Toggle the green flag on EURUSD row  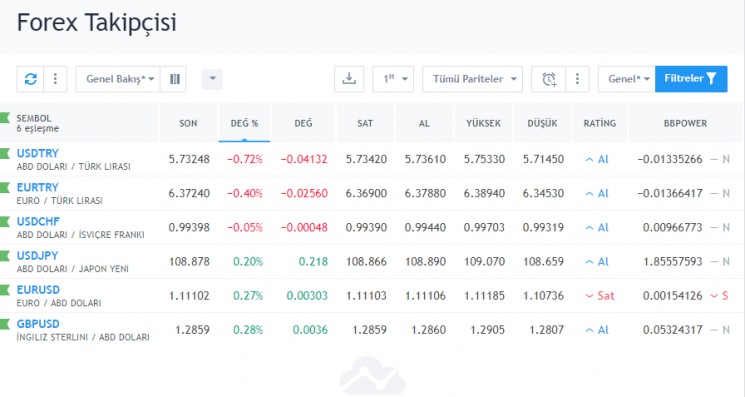(5, 290)
